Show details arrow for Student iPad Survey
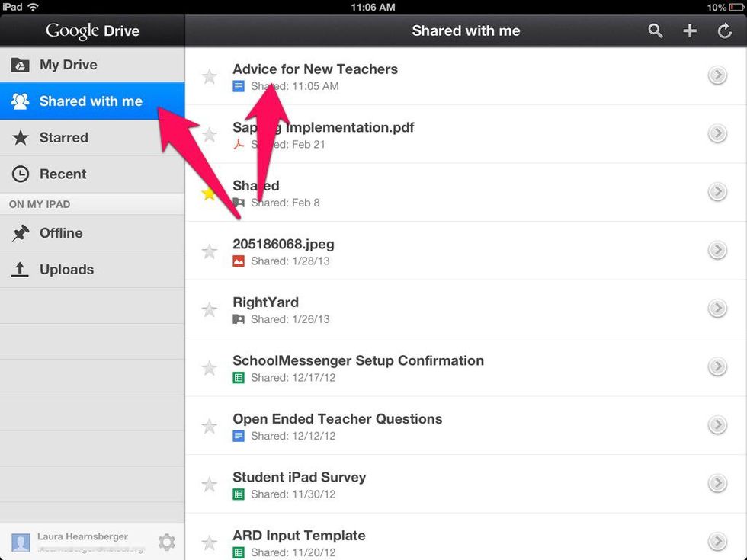The width and height of the screenshot is (747, 560). [x=717, y=483]
